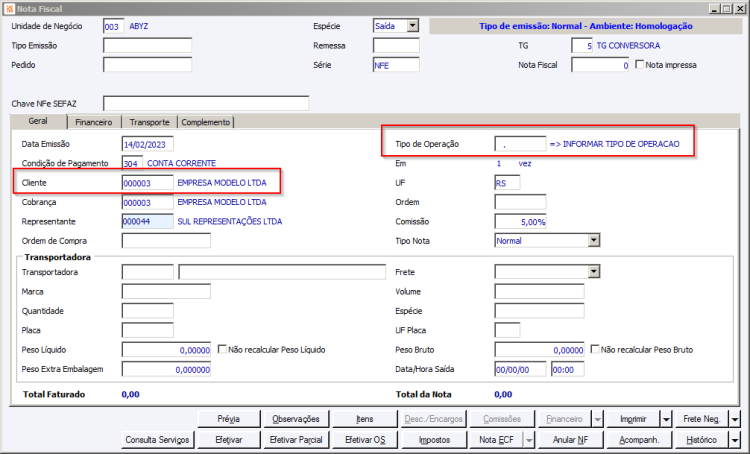
Task: Click the Prévia button
Action: pyautogui.click(x=229, y=419)
